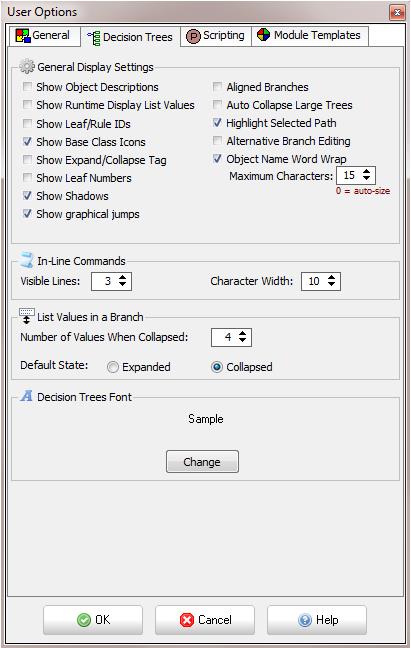Click the General tab colored squares icon
Viewport: 411px width, 648px height.
click(23, 36)
